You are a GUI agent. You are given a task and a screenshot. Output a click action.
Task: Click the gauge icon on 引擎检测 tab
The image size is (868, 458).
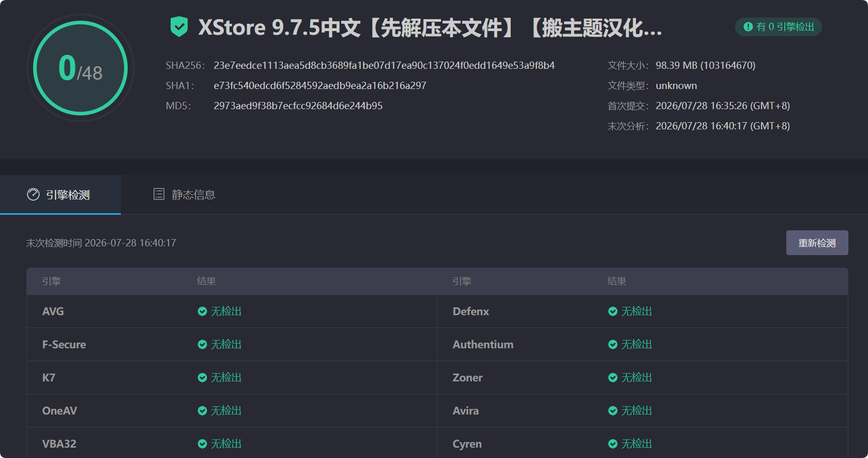[33, 195]
